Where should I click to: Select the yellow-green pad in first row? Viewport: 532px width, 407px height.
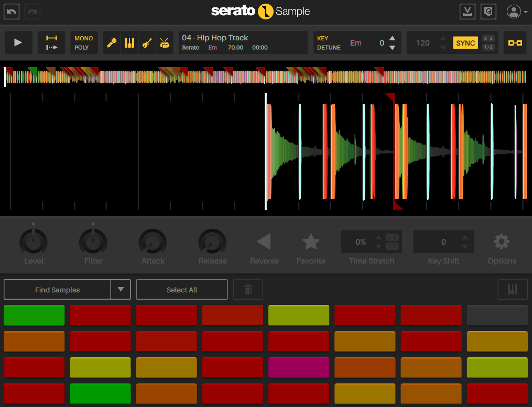pyautogui.click(x=299, y=315)
